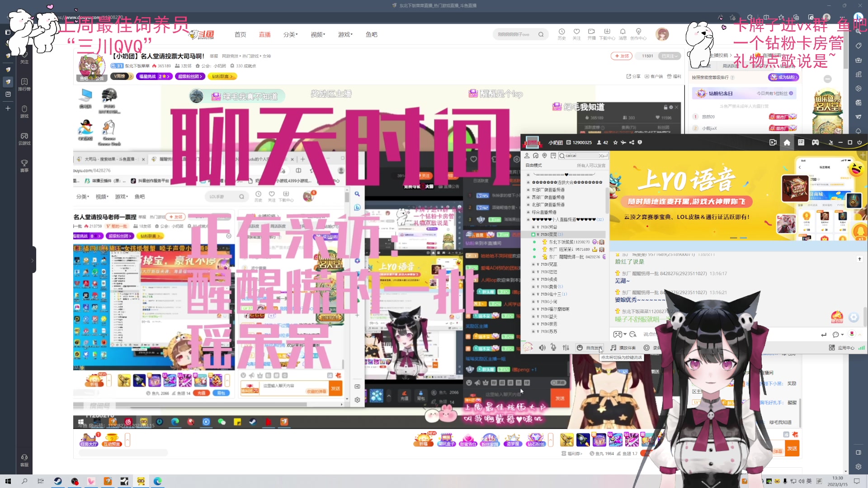Send flower gift icon in YY chat
The width and height of the screenshot is (868, 488).
tap(852, 334)
